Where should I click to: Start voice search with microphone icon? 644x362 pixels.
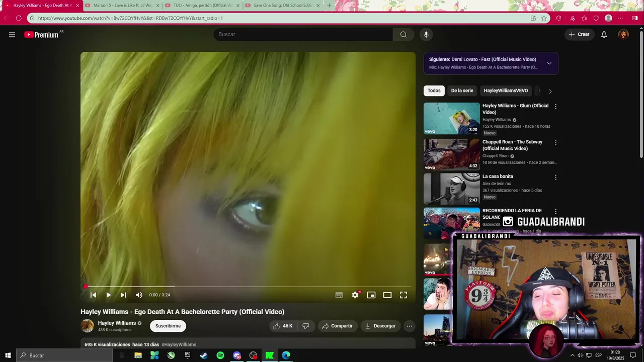click(426, 34)
